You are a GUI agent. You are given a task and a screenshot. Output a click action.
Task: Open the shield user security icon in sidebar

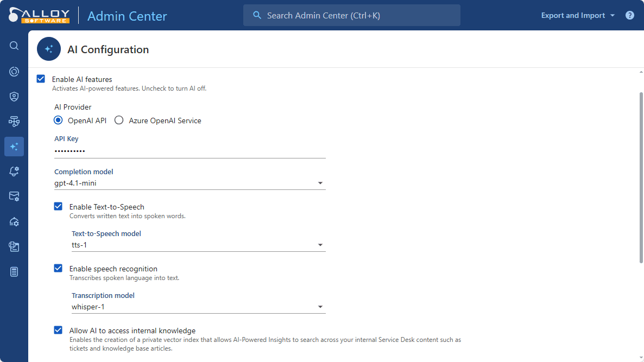tap(14, 97)
